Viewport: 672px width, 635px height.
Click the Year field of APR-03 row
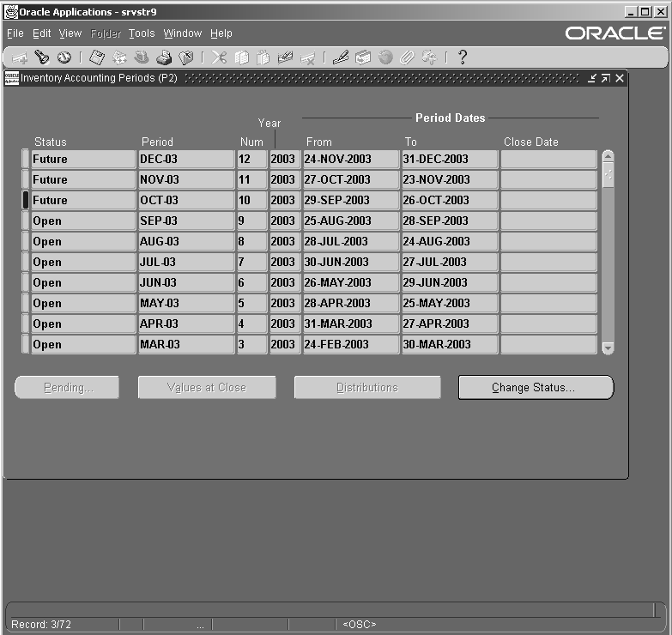point(285,324)
